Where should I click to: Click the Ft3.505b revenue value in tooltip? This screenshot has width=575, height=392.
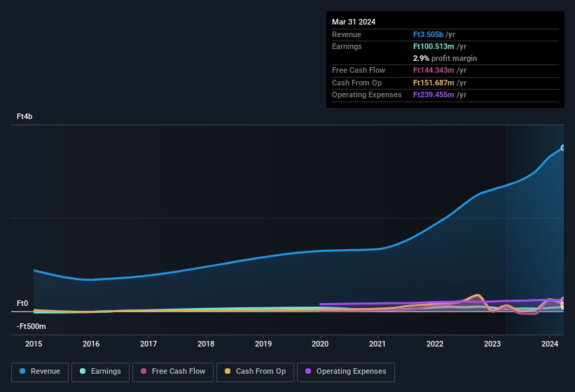click(x=428, y=34)
